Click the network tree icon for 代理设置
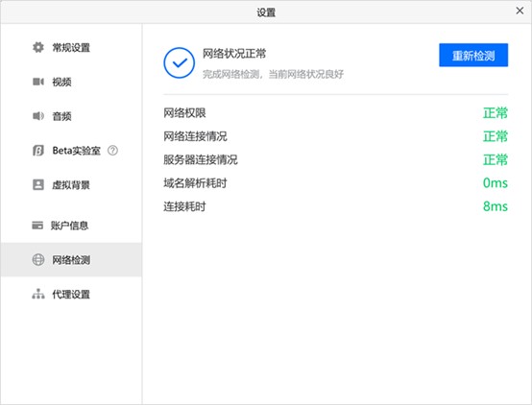 (x=38, y=294)
